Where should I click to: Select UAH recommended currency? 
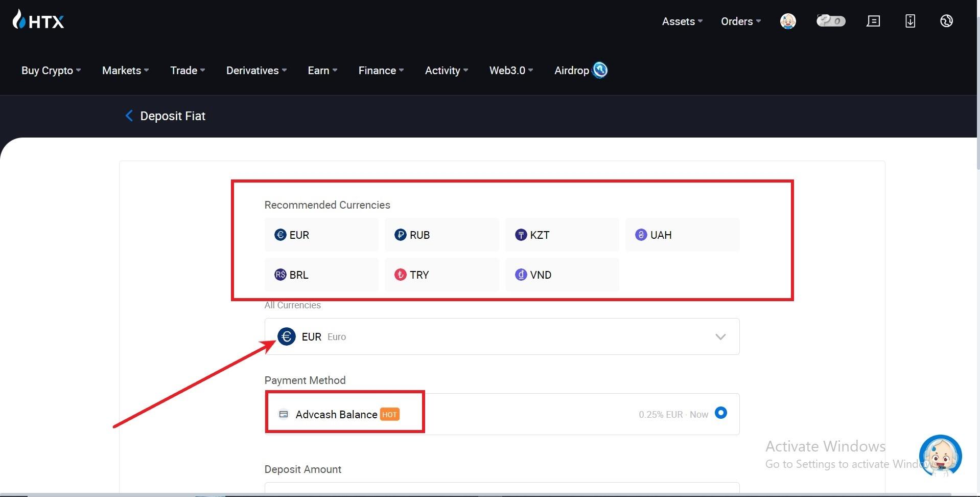pyautogui.click(x=683, y=235)
